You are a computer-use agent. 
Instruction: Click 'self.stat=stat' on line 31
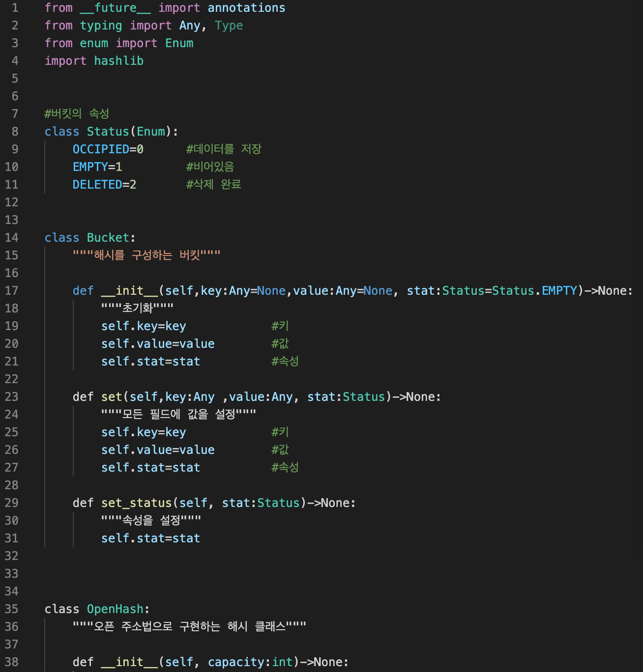[x=150, y=538]
